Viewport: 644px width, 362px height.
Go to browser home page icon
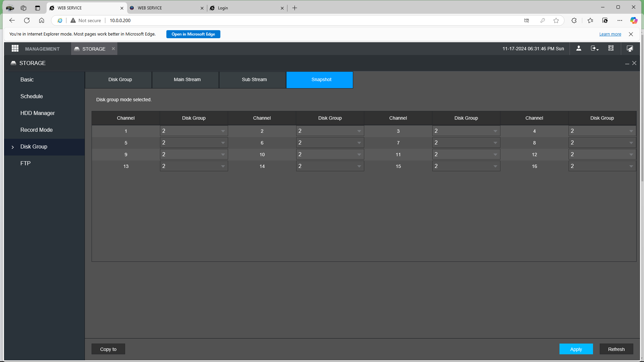click(42, 20)
